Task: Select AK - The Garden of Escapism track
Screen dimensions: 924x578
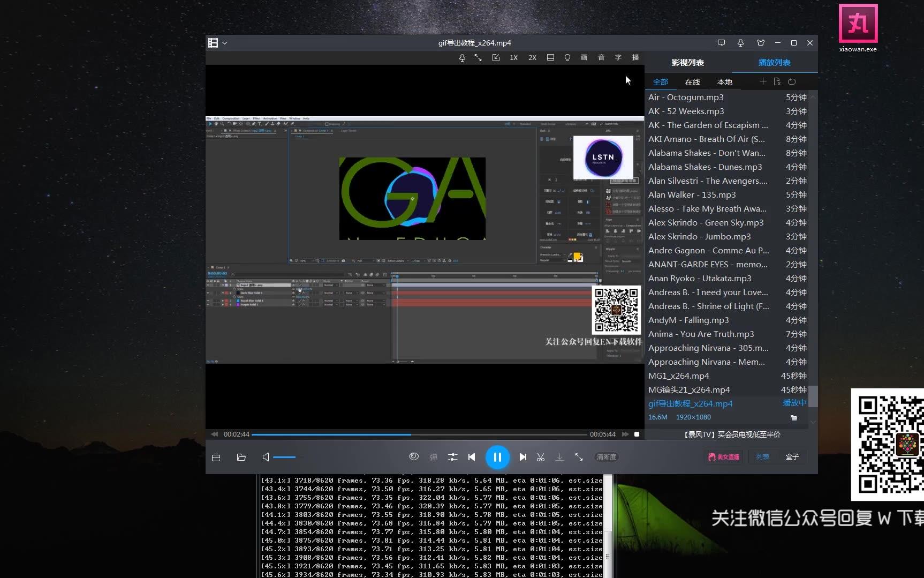Action: point(728,125)
